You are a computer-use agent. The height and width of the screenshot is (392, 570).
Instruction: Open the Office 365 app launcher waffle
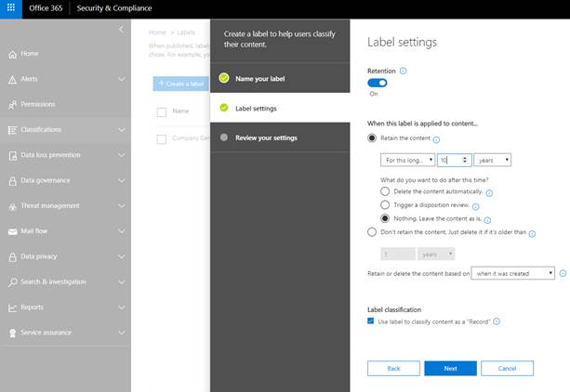coord(11,8)
